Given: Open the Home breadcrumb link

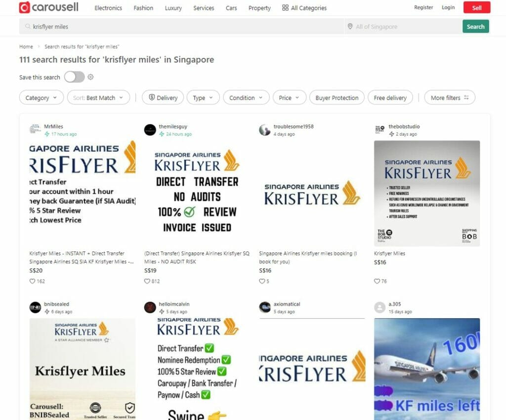Looking at the screenshot, I should pos(26,46).
